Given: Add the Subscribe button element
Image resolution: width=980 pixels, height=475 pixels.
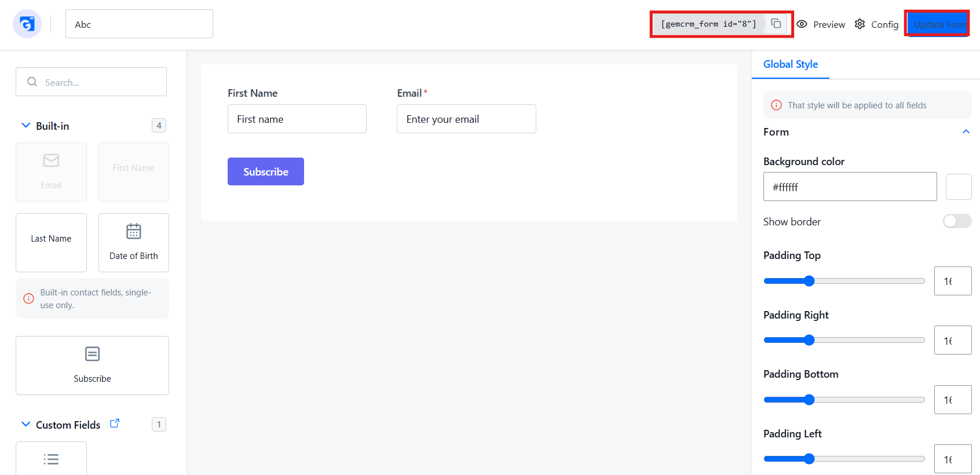Looking at the screenshot, I should pyautogui.click(x=92, y=366).
